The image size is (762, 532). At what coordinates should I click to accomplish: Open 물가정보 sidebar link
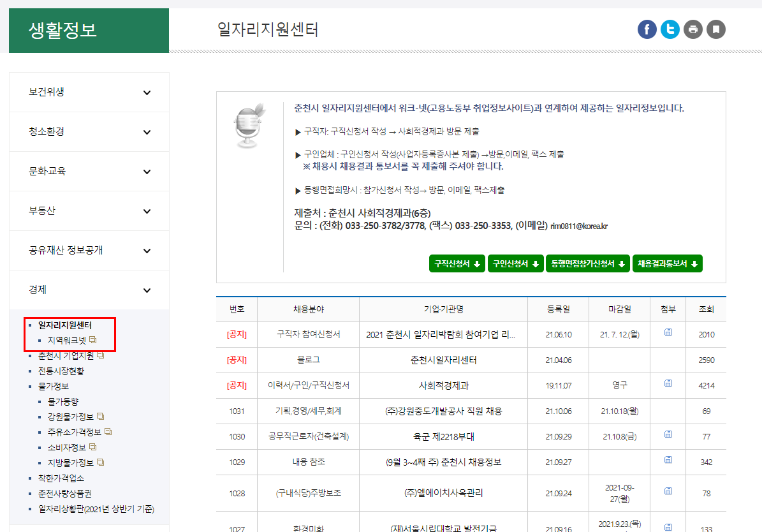coord(54,386)
